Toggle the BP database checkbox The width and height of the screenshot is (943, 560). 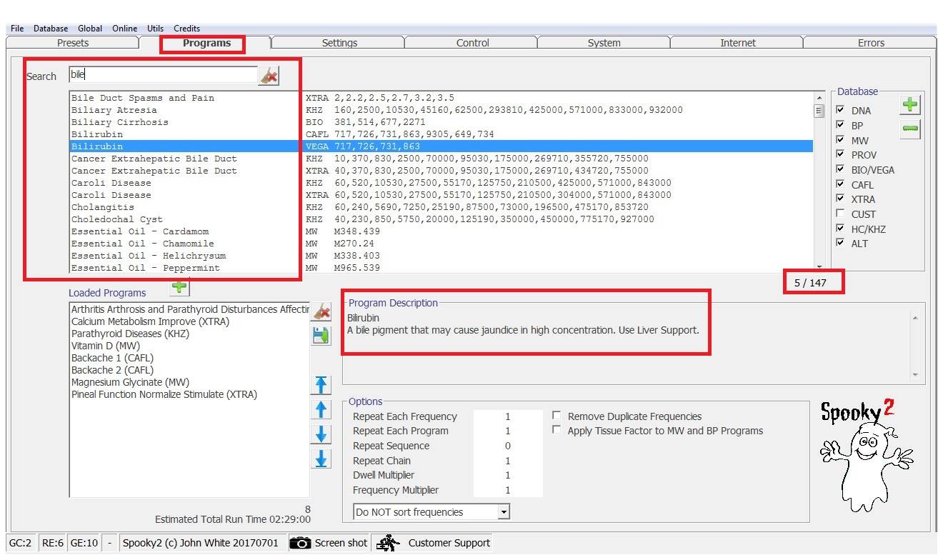tap(840, 125)
